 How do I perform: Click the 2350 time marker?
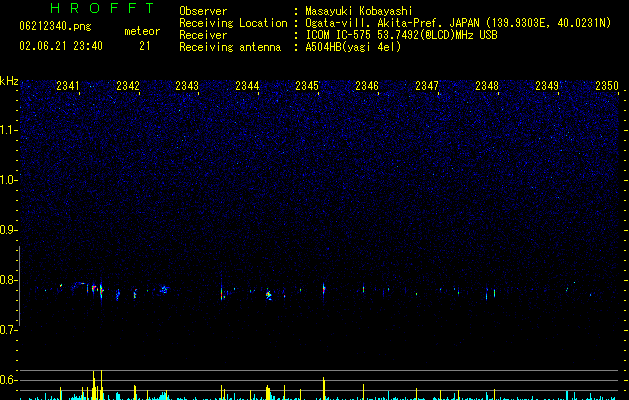click(607, 86)
